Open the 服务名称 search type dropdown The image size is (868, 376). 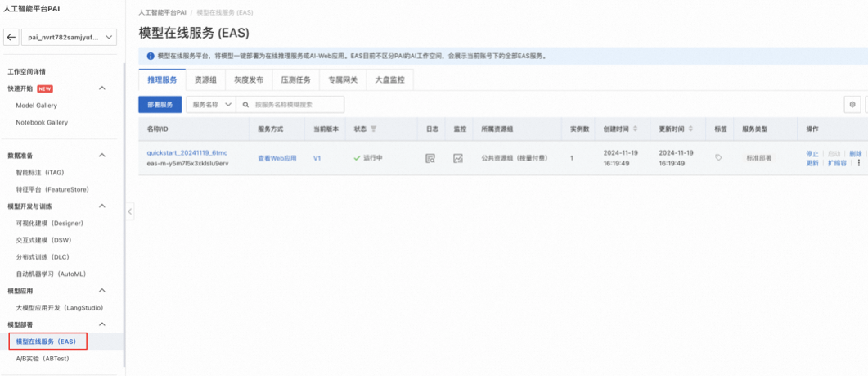[x=211, y=104]
